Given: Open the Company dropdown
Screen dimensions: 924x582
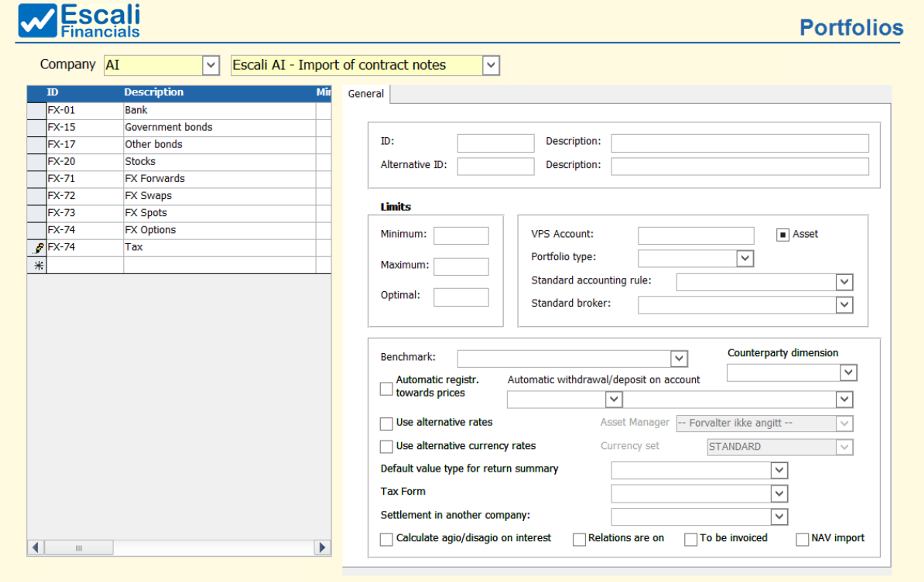Looking at the screenshot, I should [x=211, y=65].
